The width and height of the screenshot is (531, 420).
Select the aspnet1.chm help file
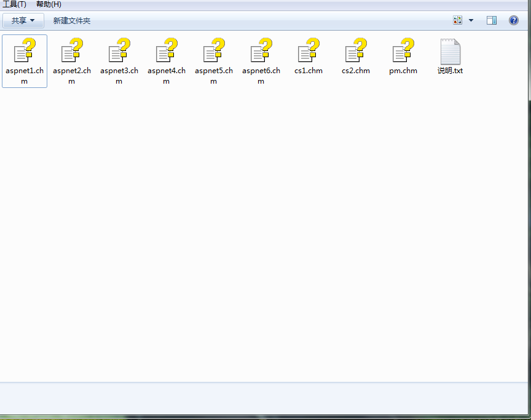tap(25, 60)
